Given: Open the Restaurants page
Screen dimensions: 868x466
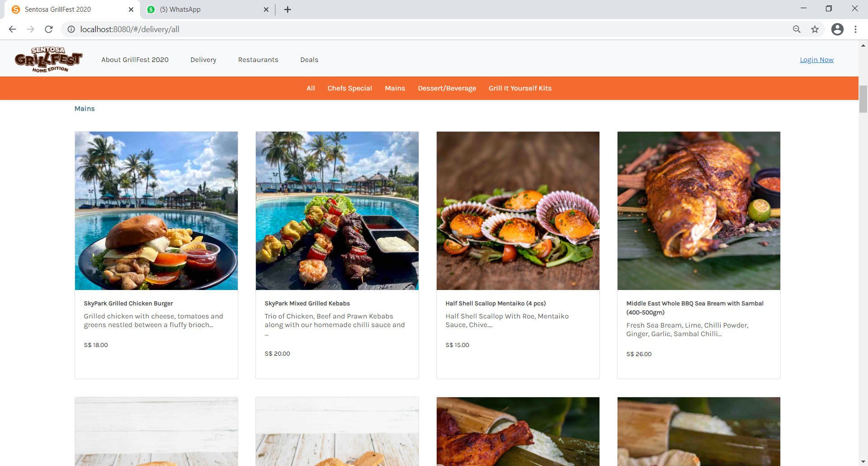Looking at the screenshot, I should tap(258, 60).
